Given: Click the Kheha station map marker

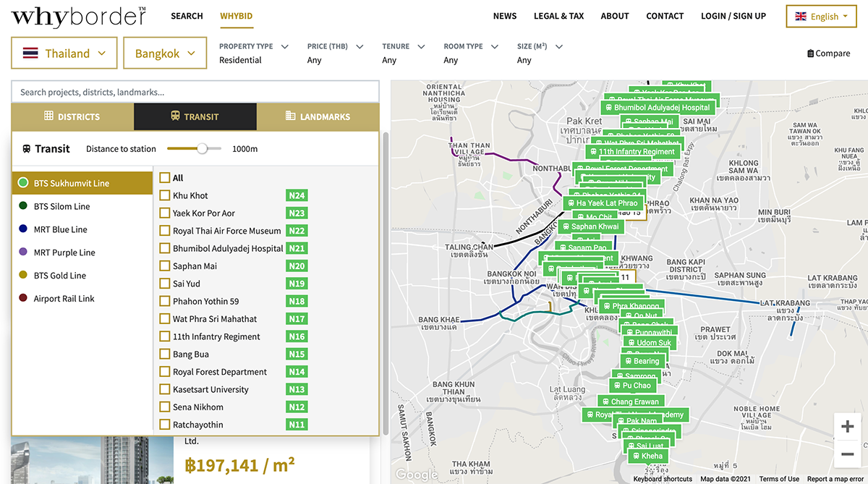Looking at the screenshot, I should [646, 457].
